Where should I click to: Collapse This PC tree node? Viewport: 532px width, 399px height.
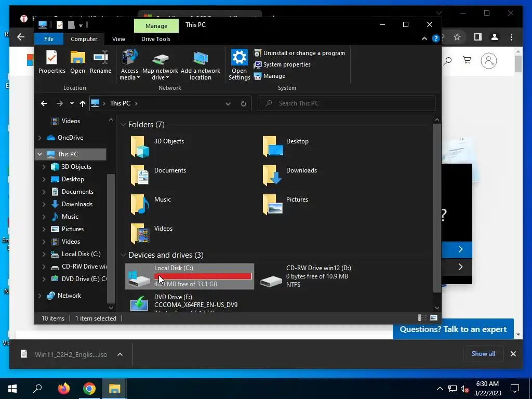39,154
